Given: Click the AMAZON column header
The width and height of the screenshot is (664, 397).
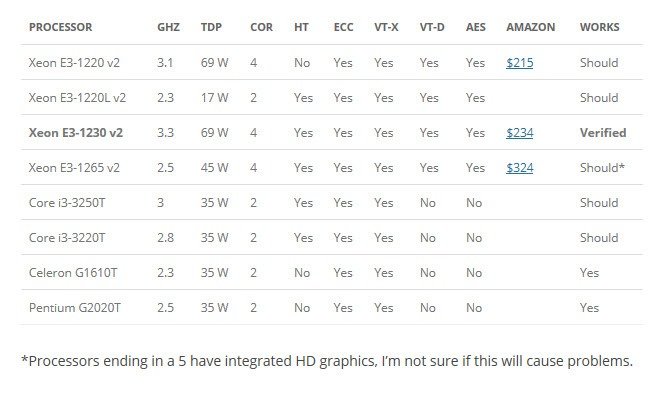Looking at the screenshot, I should point(531,27).
